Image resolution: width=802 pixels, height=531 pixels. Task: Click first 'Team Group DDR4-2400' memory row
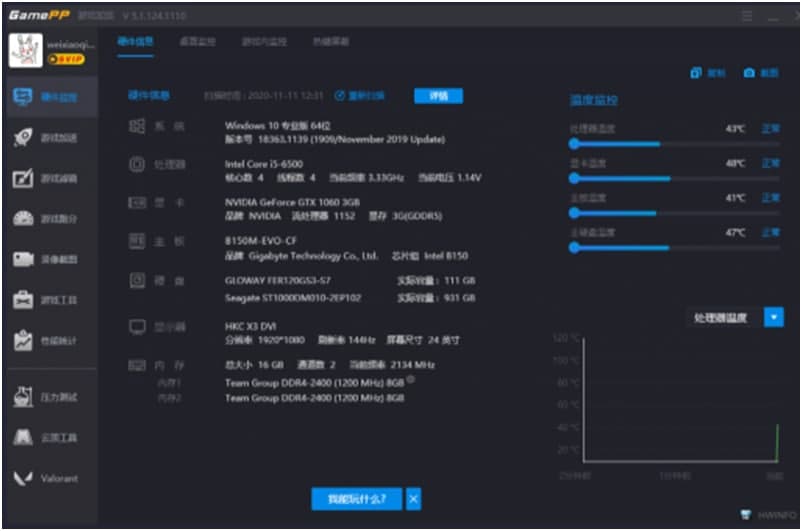pos(315,383)
